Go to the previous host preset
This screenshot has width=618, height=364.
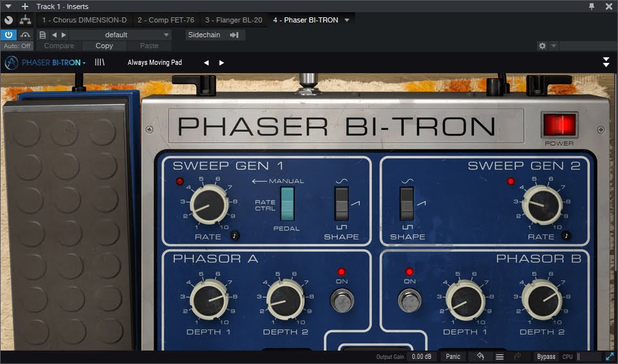[55, 35]
